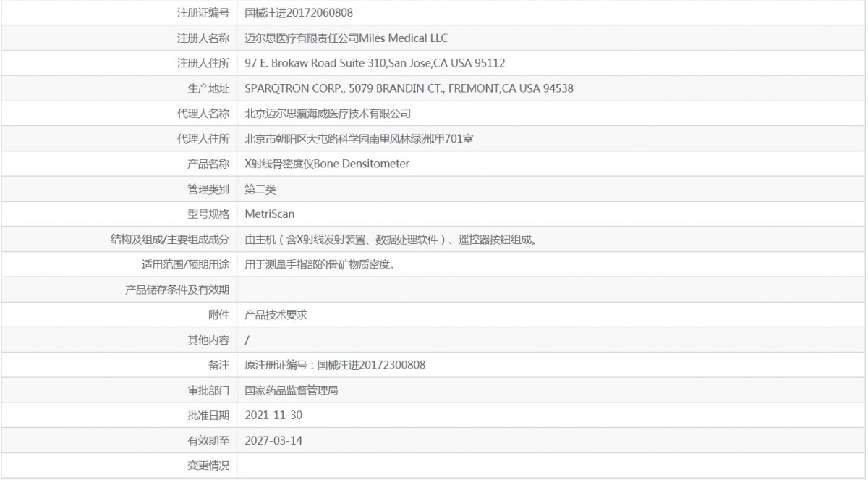Select the category value 第二类
The image size is (868, 480).
260,189
